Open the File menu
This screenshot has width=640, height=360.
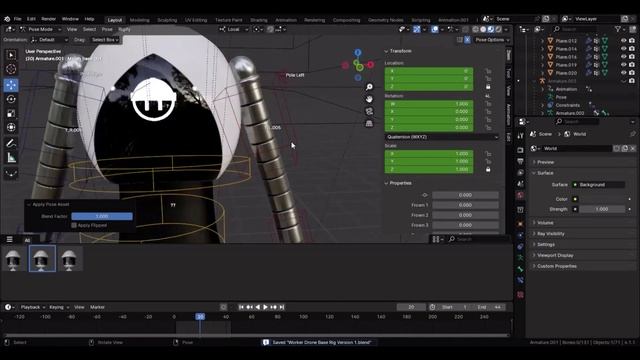click(x=18, y=19)
